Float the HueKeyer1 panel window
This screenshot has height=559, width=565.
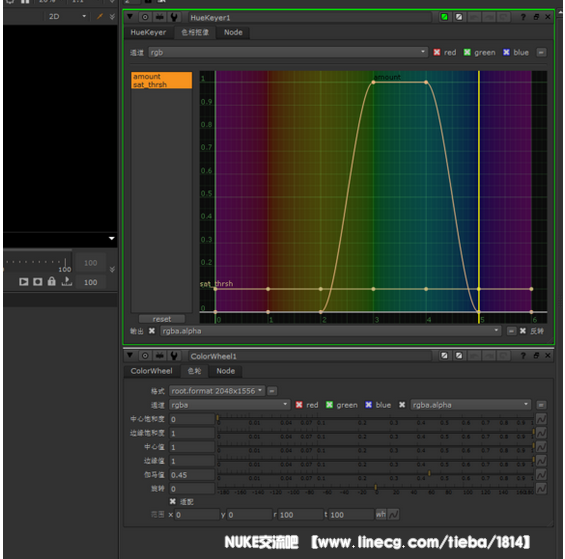click(x=536, y=17)
